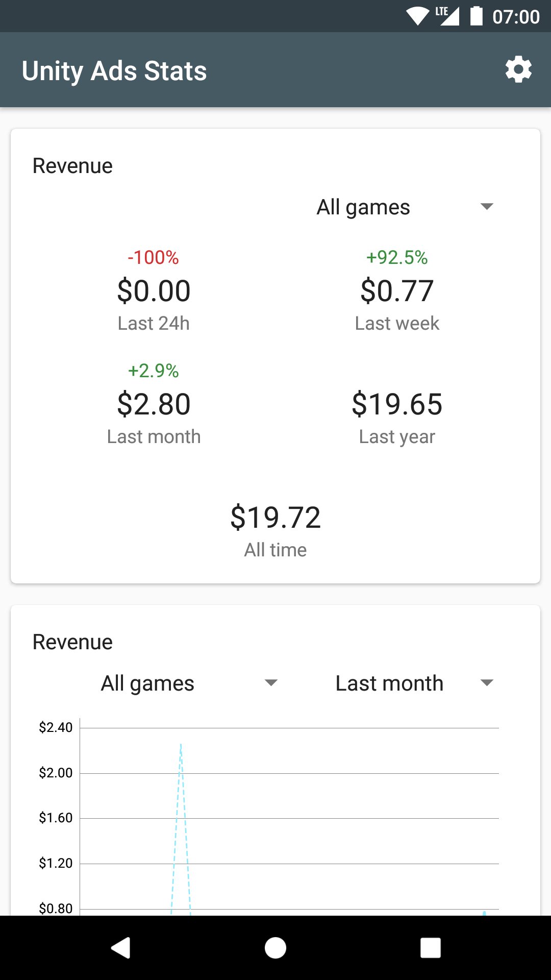Click the Unity Ads Stats title
The width and height of the screenshot is (551, 980).
[x=114, y=70]
